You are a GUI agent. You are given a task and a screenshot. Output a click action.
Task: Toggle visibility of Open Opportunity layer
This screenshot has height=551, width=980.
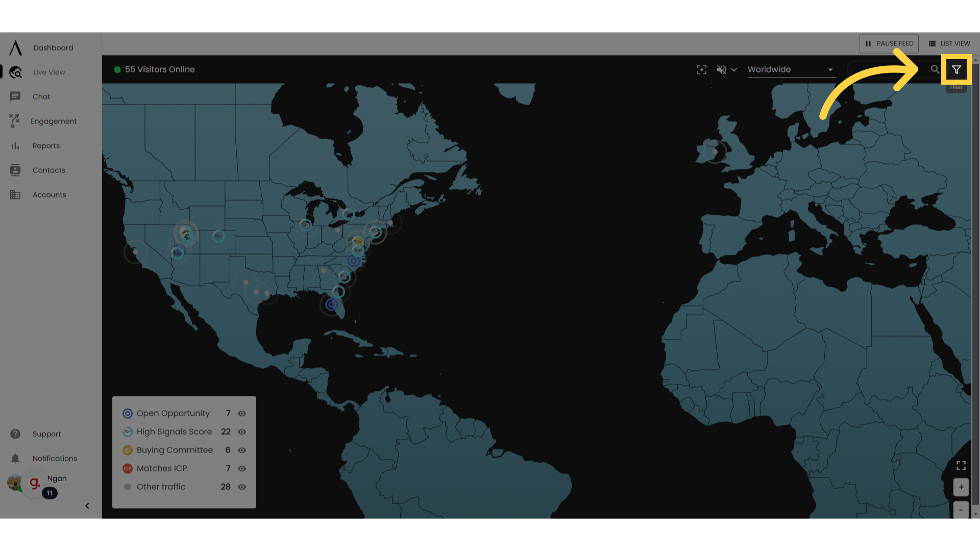coord(241,413)
